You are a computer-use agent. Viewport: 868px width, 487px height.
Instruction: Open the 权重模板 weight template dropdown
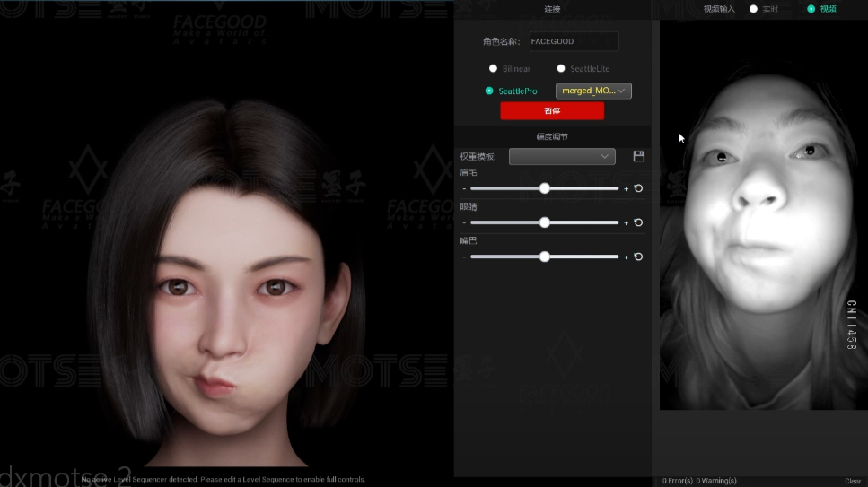562,157
